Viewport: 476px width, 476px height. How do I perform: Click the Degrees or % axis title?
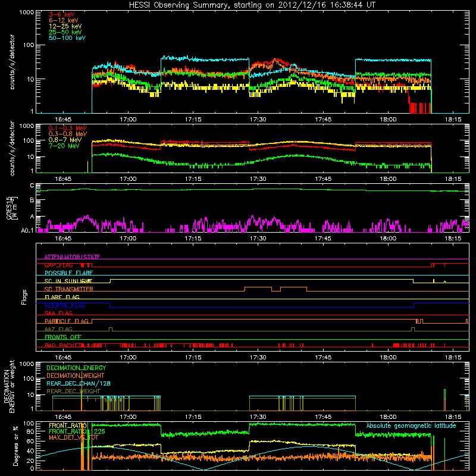click(x=15, y=446)
